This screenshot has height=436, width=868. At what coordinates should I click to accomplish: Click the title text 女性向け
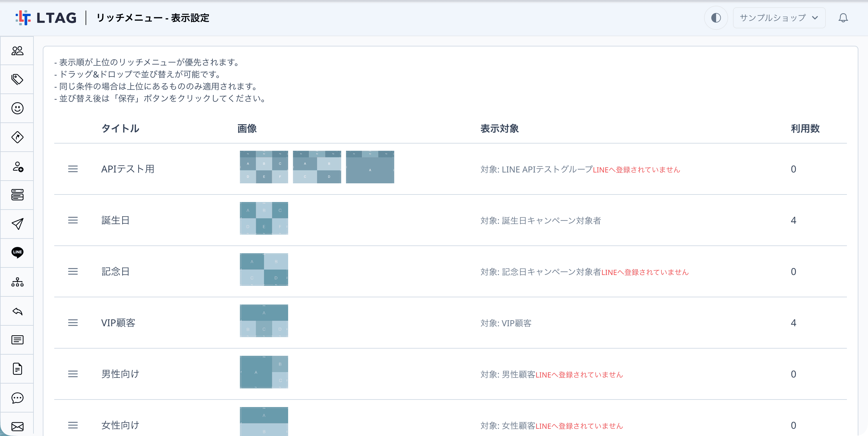tap(120, 425)
